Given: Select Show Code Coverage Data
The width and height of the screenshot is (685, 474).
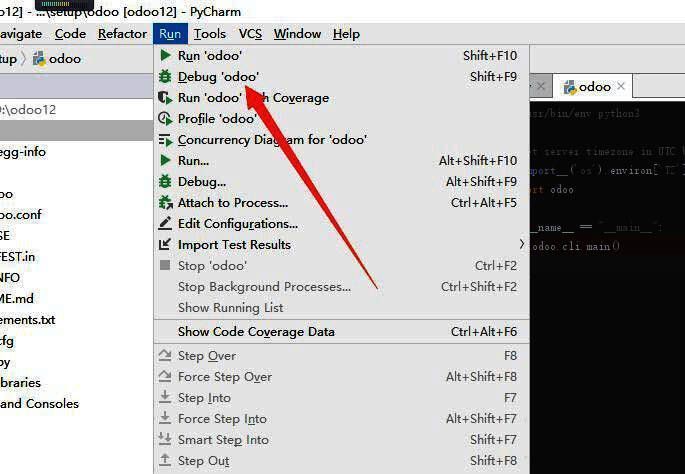Looking at the screenshot, I should (x=256, y=332).
